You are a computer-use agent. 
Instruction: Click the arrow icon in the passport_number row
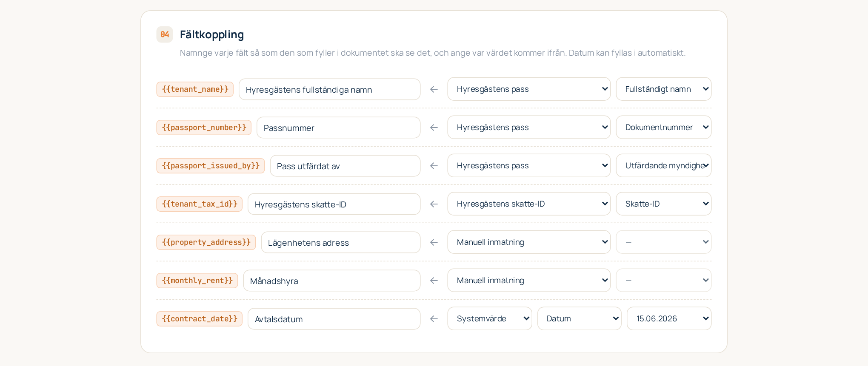(434, 128)
